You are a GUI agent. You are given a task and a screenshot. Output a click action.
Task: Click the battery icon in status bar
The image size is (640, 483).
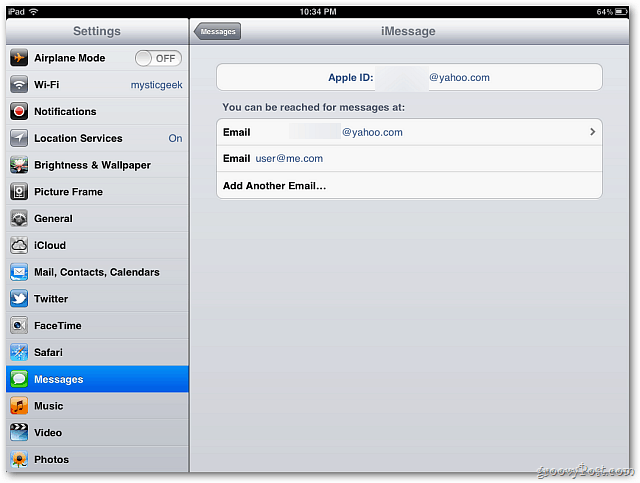pyautogui.click(x=621, y=11)
